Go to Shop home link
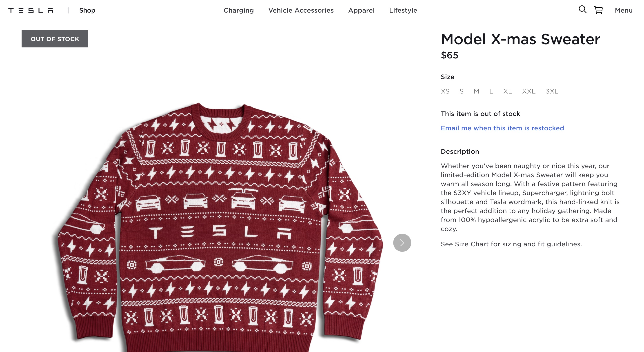 click(87, 10)
